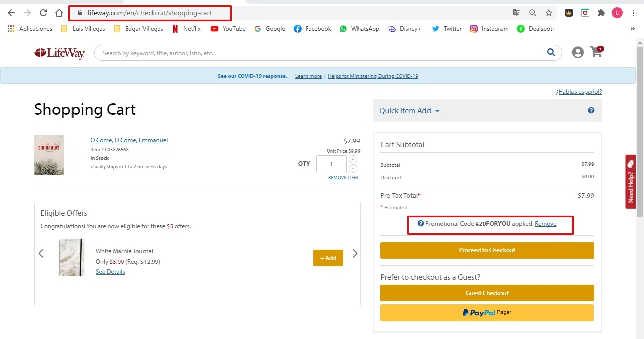The width and height of the screenshot is (644, 339).
Task: Show previous eligible offer
Action: click(41, 253)
